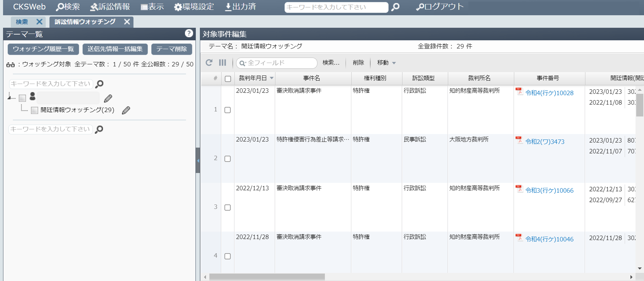644x281 pixels.
Task: Check the checkbox for row 1
Action: (x=228, y=110)
